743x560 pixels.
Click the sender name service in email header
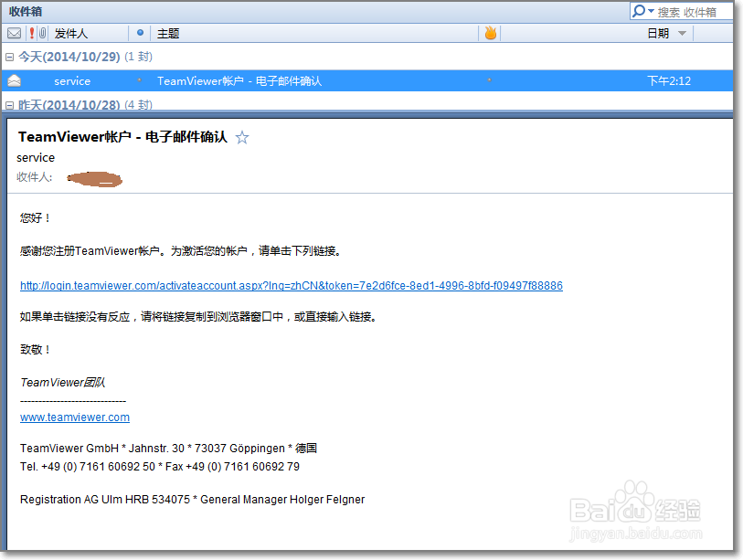point(35,157)
